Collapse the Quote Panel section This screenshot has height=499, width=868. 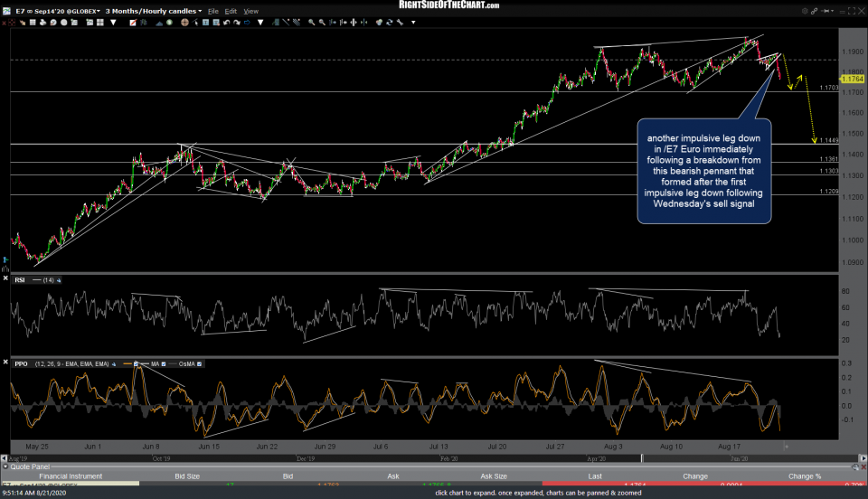[x=5, y=467]
